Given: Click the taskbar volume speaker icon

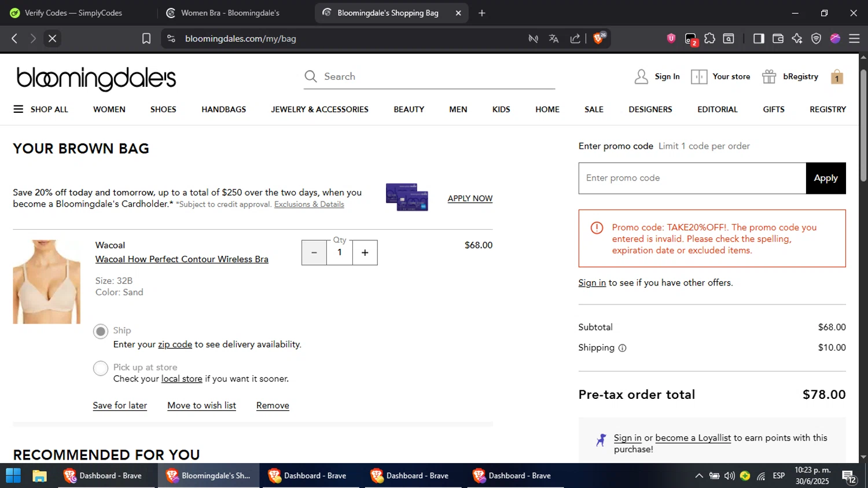Looking at the screenshot, I should (x=730, y=476).
